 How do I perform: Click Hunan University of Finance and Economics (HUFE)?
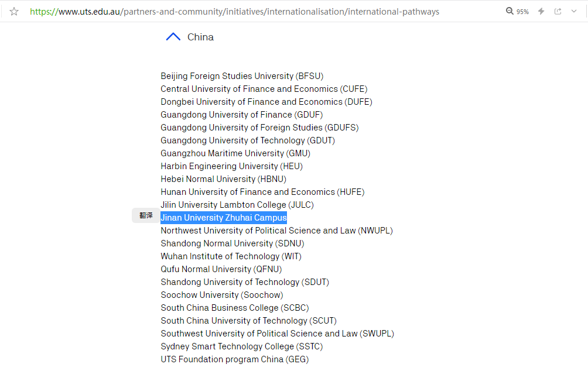(262, 192)
